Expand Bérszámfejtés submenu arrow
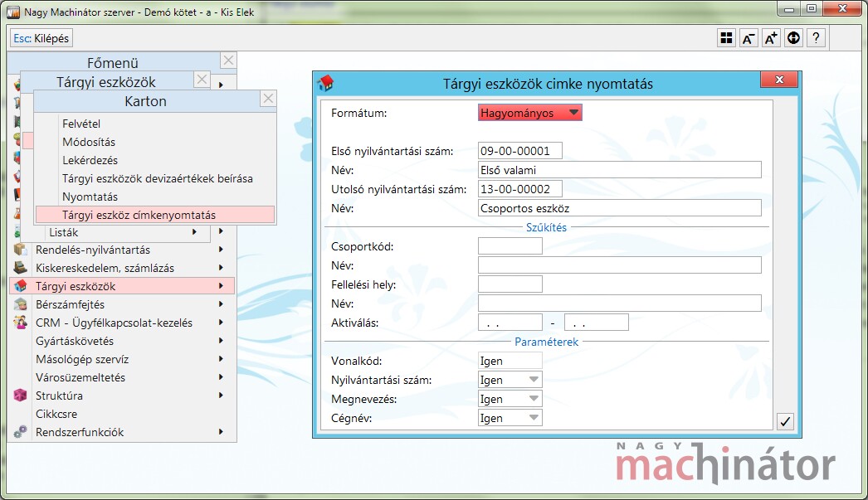 [221, 304]
